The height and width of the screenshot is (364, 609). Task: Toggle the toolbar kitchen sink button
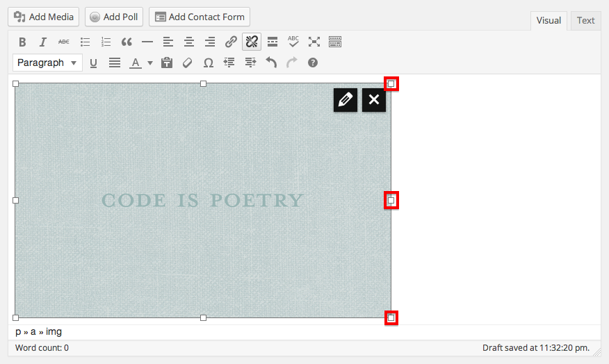click(x=335, y=42)
